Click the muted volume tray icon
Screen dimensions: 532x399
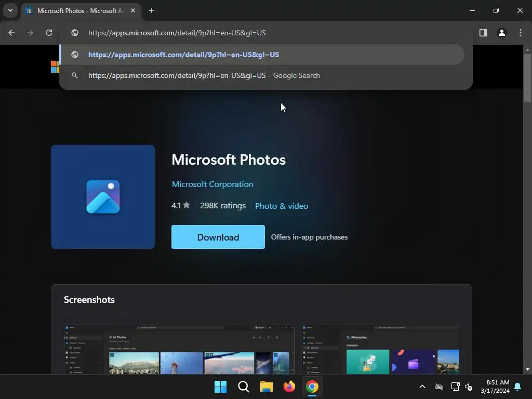point(469,387)
